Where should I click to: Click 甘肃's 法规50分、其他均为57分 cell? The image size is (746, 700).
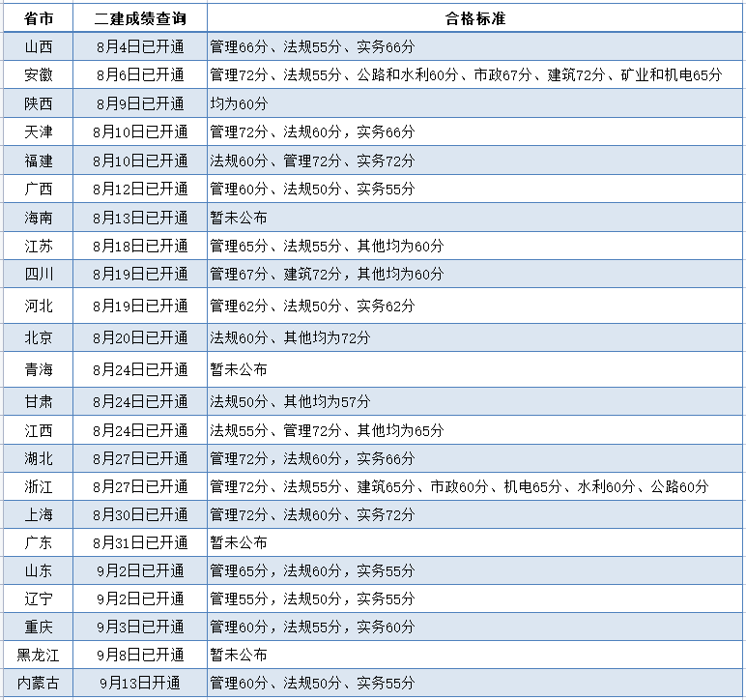coord(290,401)
